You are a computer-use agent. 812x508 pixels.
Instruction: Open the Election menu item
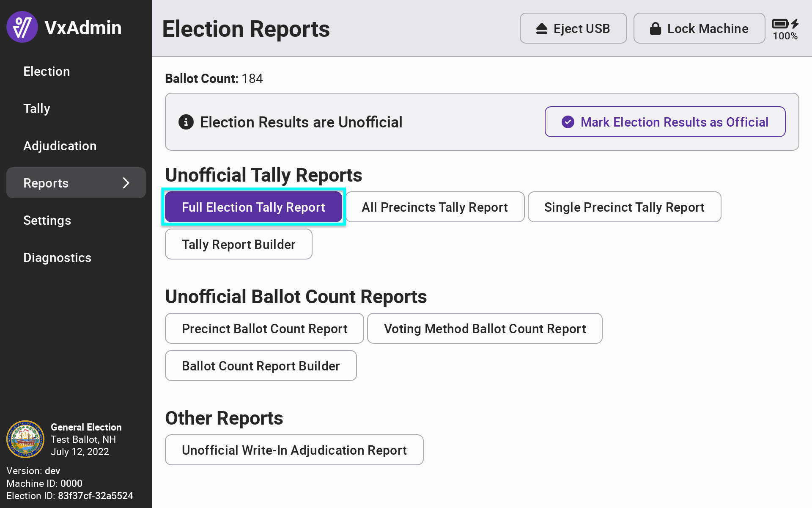(47, 71)
